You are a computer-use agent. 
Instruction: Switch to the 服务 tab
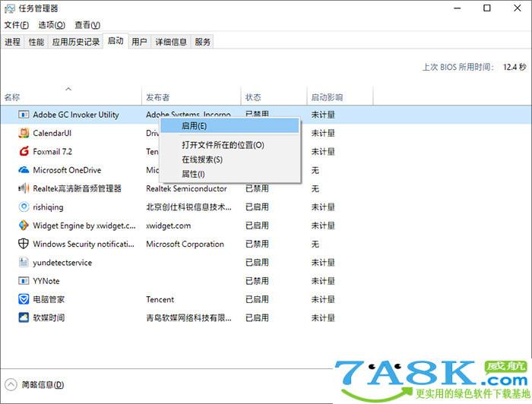(203, 42)
